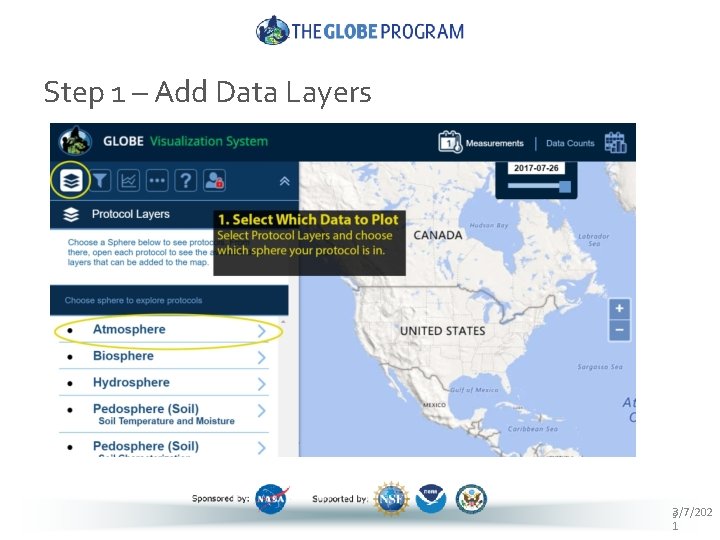Click the Protocol Layers stack icon

[71, 214]
